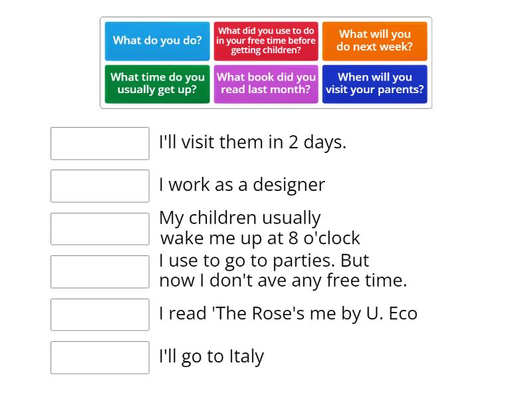This screenshot has width=532, height=399.
Task: Click the blank next to 'I work as a designer'
Action: pos(100,186)
